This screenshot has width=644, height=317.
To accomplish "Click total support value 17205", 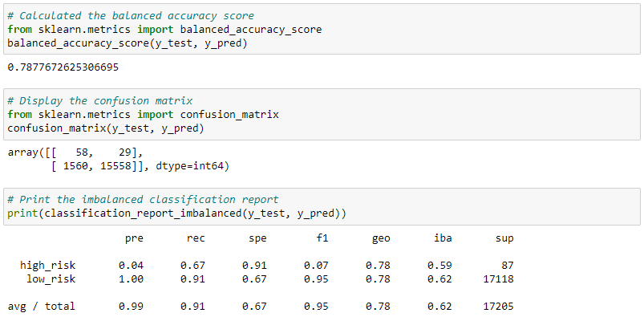I will 498,307.
